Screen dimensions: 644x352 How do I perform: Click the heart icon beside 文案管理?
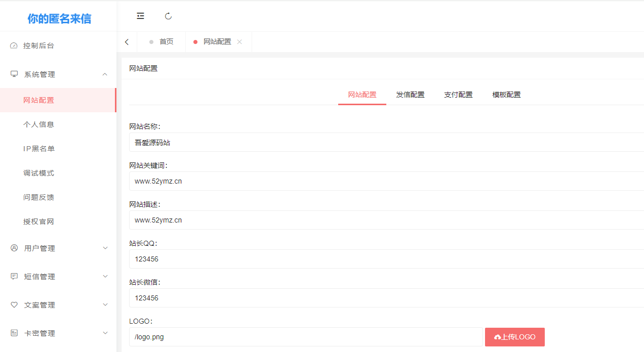(14, 305)
